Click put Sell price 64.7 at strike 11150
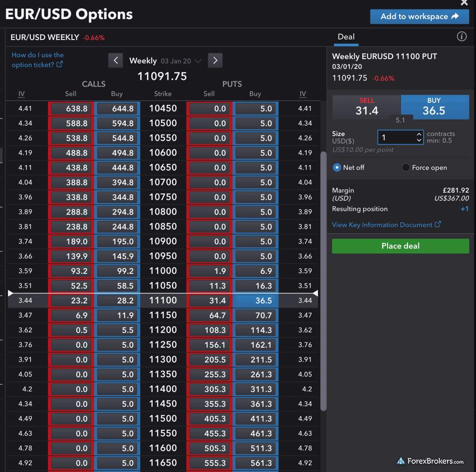Image resolution: width=476 pixels, height=472 pixels. 209,315
